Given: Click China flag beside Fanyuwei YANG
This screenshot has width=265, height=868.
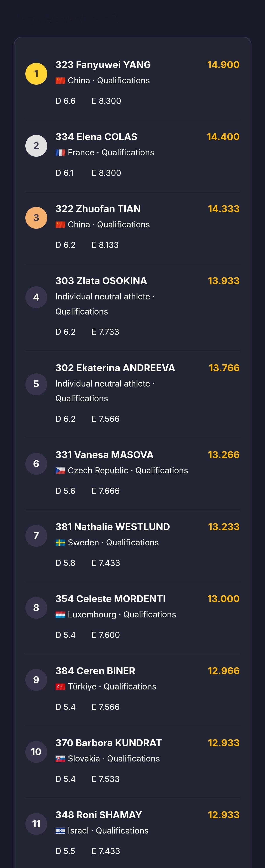Looking at the screenshot, I should pos(60,81).
